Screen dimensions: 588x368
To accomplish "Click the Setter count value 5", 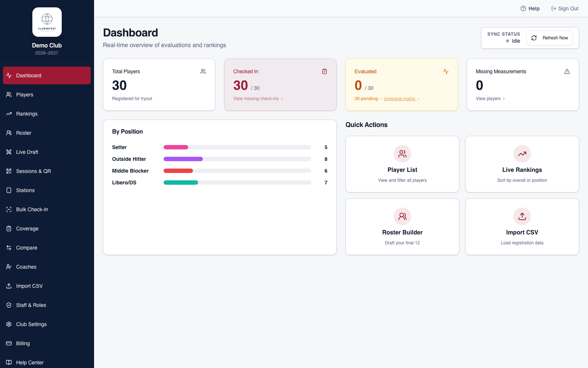I will pyautogui.click(x=326, y=147).
